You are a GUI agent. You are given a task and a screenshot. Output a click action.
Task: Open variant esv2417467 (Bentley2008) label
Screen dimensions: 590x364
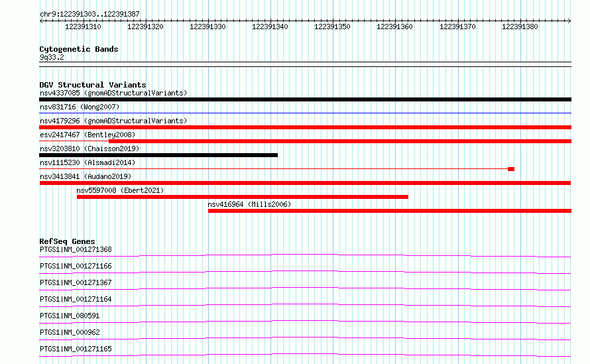point(88,135)
